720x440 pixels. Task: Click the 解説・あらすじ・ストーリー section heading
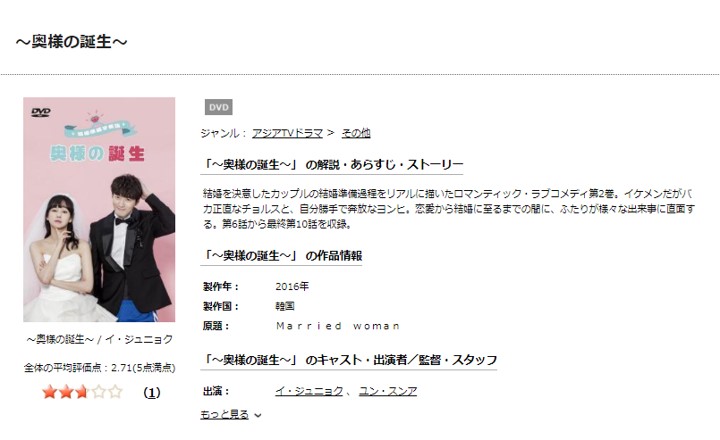(332, 164)
